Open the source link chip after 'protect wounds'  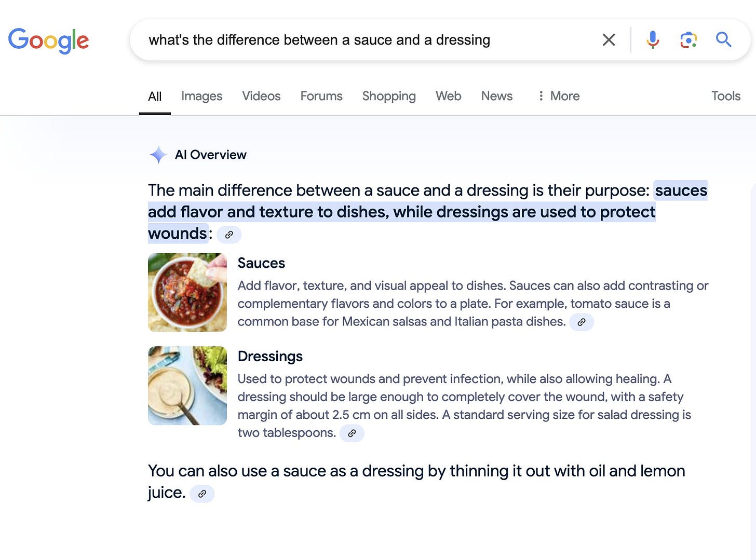pos(229,235)
